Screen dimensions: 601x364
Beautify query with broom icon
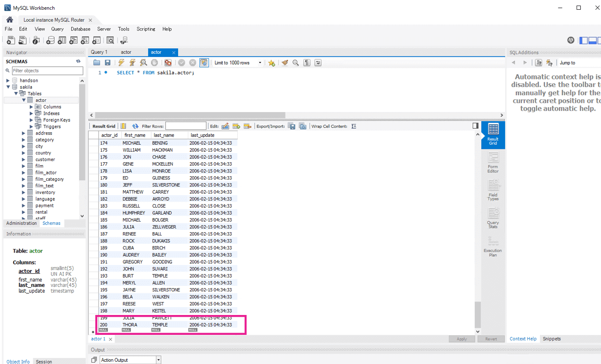(285, 63)
